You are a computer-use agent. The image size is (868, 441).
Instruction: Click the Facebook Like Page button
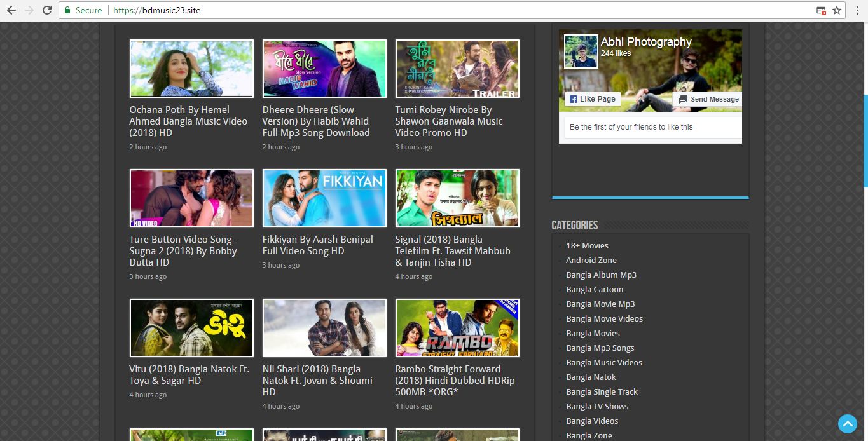point(592,99)
